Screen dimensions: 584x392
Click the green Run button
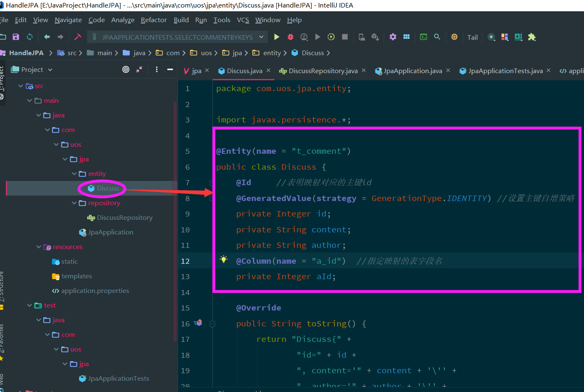pos(276,37)
